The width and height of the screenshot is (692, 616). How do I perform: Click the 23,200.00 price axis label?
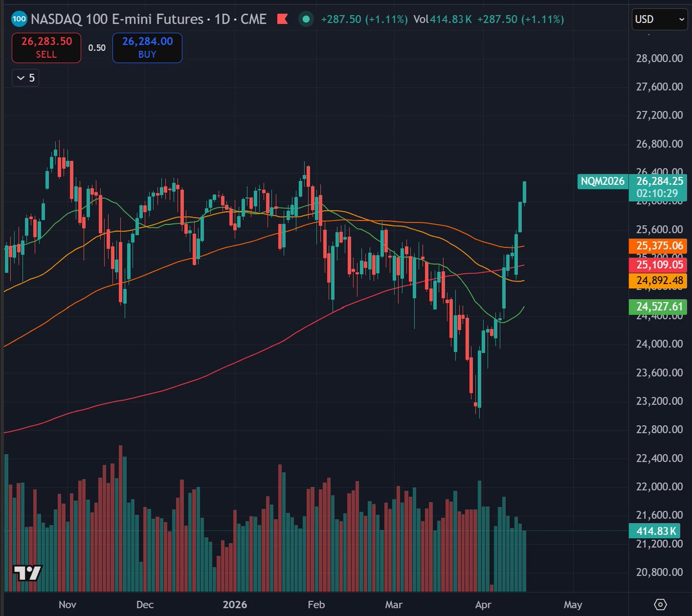(x=660, y=401)
